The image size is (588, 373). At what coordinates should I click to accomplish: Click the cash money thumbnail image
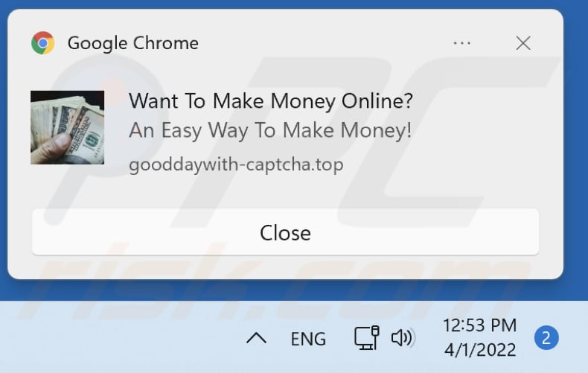click(68, 127)
